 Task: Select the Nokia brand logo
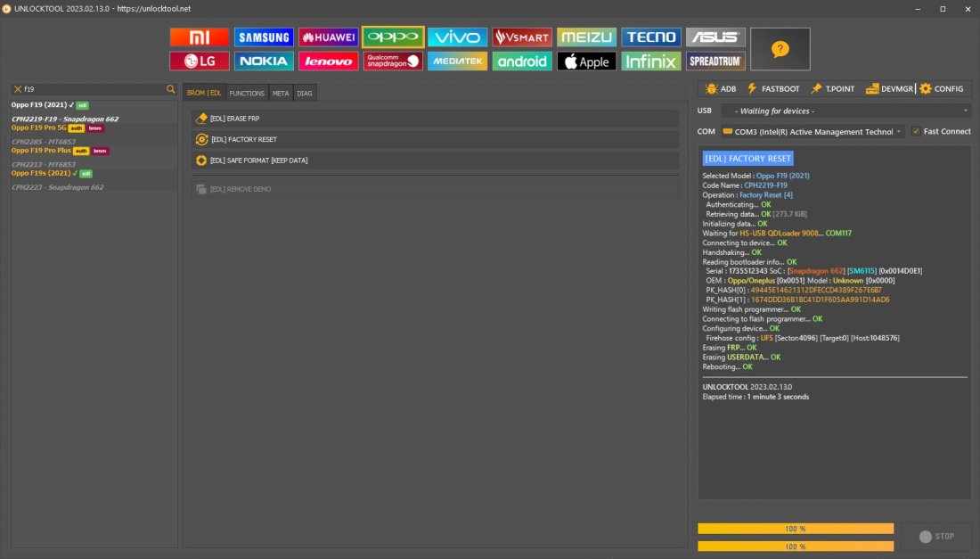coord(264,62)
